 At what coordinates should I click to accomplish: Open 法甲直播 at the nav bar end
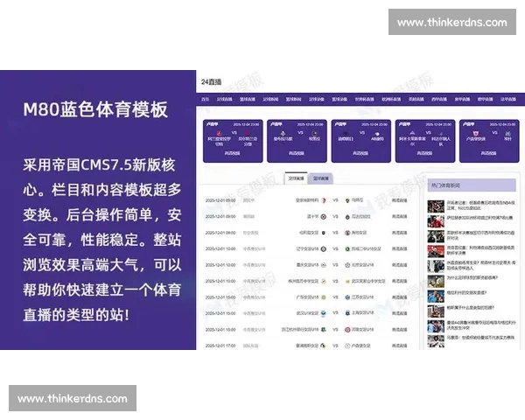coord(507,100)
